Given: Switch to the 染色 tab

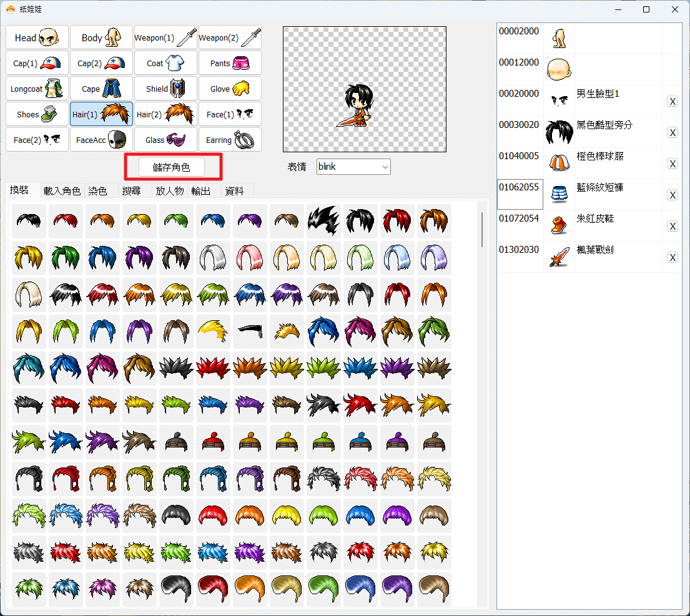Looking at the screenshot, I should [x=97, y=191].
